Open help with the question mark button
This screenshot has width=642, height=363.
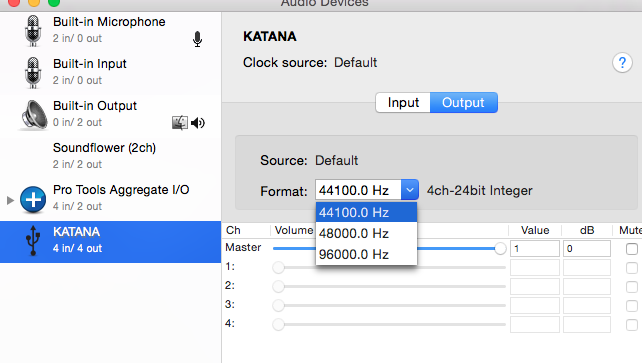click(x=622, y=63)
